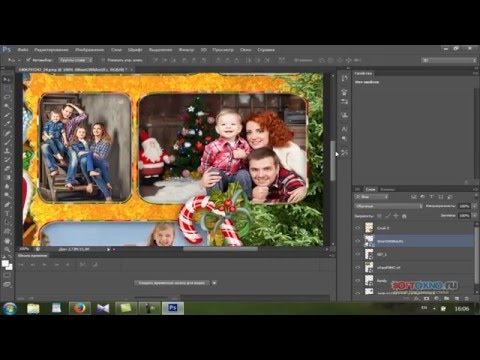Select the Rectangular Marquee tool
480x360 pixels.
point(7,89)
